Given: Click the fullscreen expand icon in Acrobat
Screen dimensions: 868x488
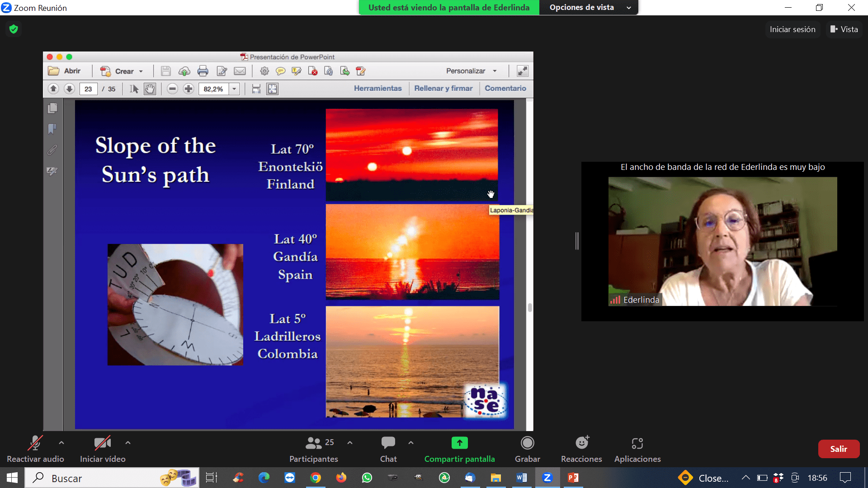Looking at the screenshot, I should [x=522, y=71].
